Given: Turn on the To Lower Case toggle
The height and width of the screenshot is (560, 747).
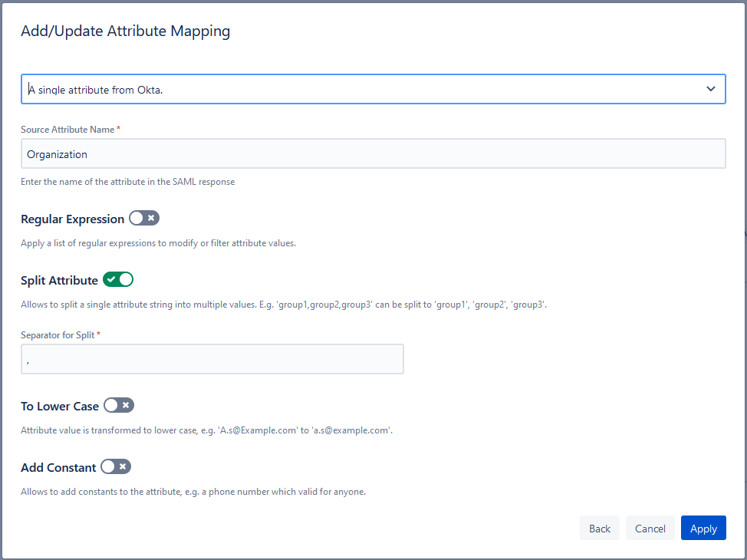Looking at the screenshot, I should click(118, 405).
